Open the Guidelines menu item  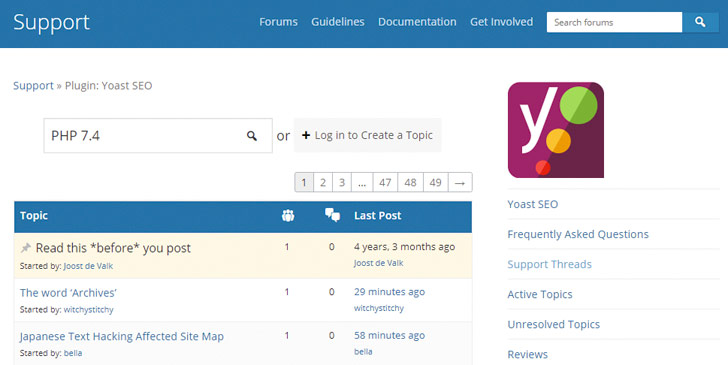(338, 22)
